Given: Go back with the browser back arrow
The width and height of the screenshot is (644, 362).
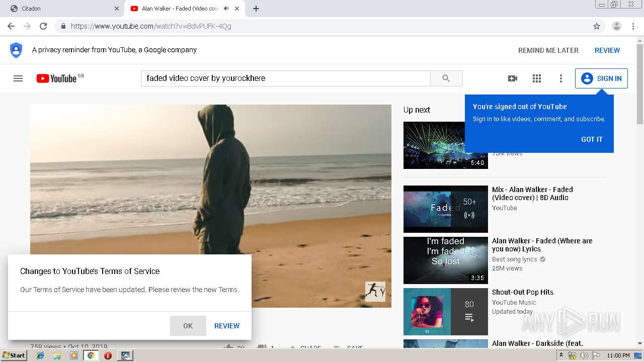Looking at the screenshot, I should click(11, 26).
